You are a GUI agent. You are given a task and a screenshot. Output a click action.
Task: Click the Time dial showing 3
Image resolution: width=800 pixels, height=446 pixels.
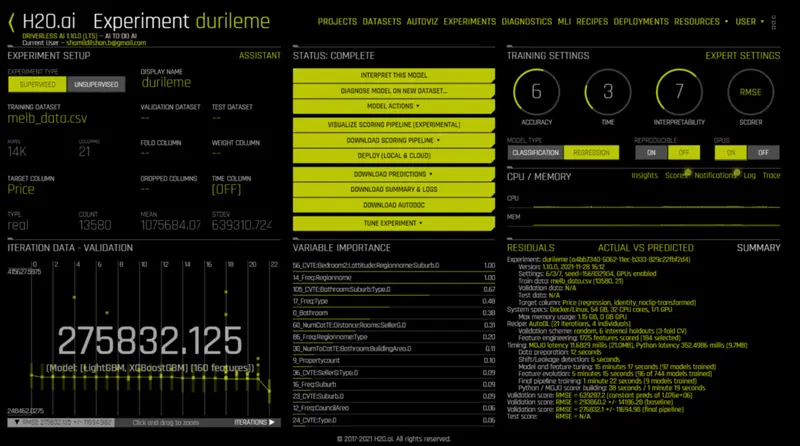click(x=608, y=92)
